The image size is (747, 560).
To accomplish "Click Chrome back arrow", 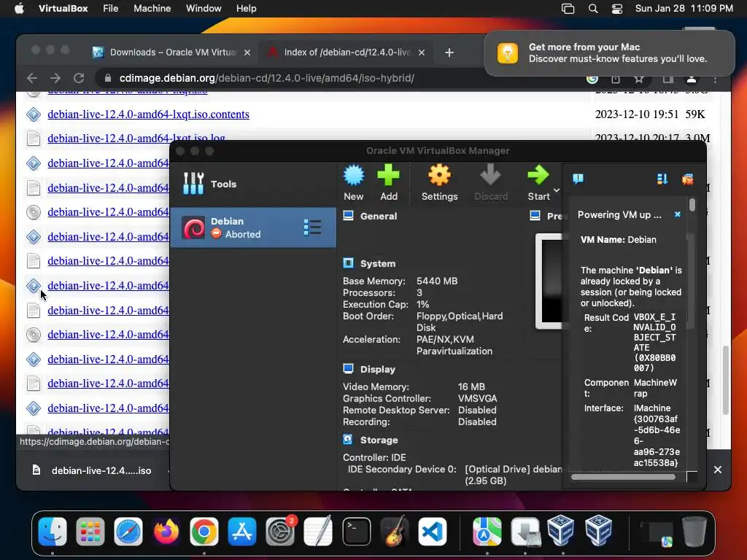I will pos(32,78).
